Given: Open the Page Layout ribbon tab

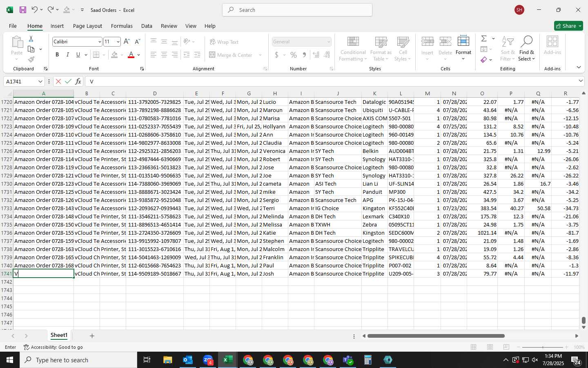Looking at the screenshot, I should click(87, 26).
